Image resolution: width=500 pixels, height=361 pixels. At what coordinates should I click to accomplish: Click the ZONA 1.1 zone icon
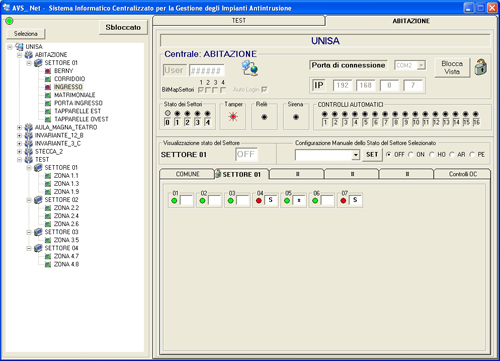(x=48, y=176)
